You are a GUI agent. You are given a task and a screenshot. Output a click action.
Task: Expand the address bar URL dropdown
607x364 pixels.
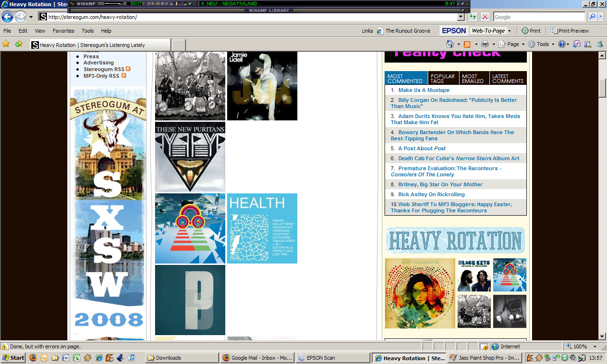click(x=460, y=17)
